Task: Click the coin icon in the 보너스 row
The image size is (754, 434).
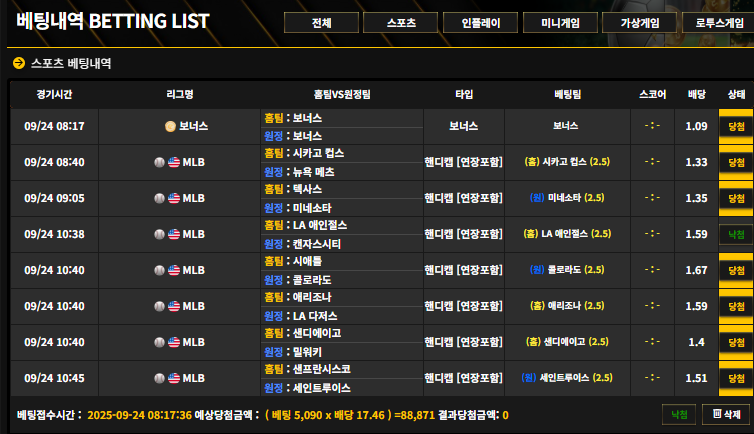Action: (x=170, y=126)
